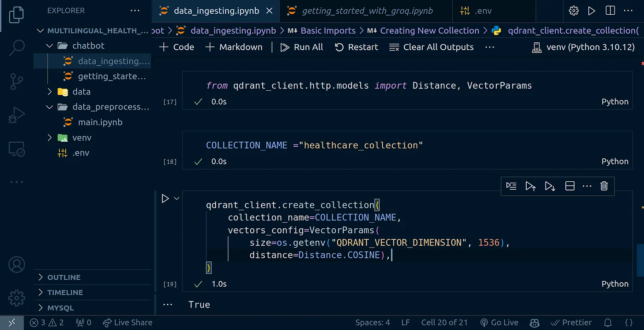Image resolution: width=644 pixels, height=330 pixels.
Task: Toggle the split editor layout
Action: click(x=610, y=11)
